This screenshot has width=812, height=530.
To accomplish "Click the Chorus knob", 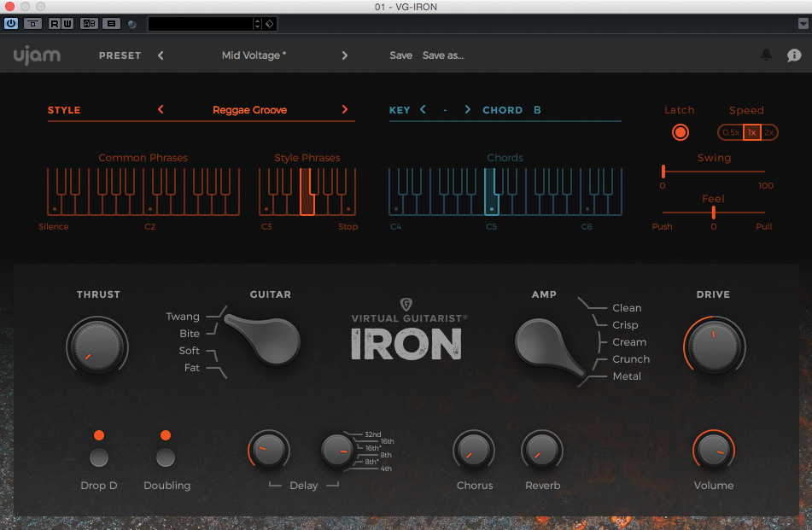I will pos(474,450).
